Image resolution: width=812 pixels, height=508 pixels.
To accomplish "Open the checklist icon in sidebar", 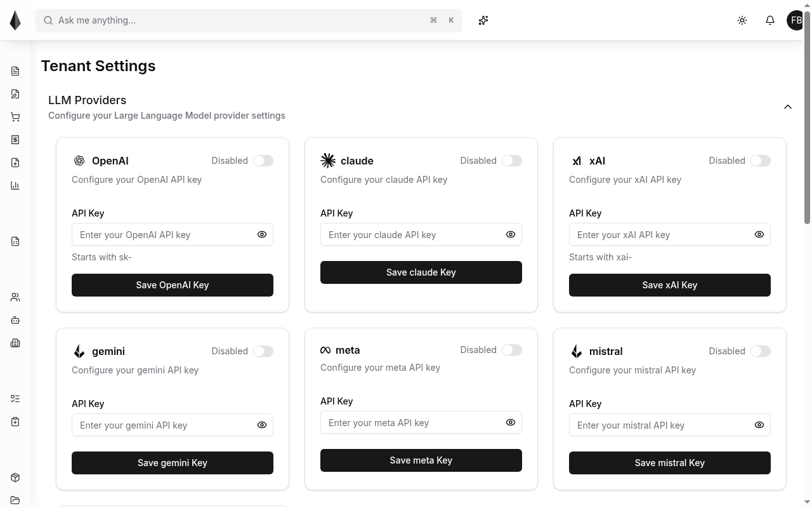I will [15, 399].
